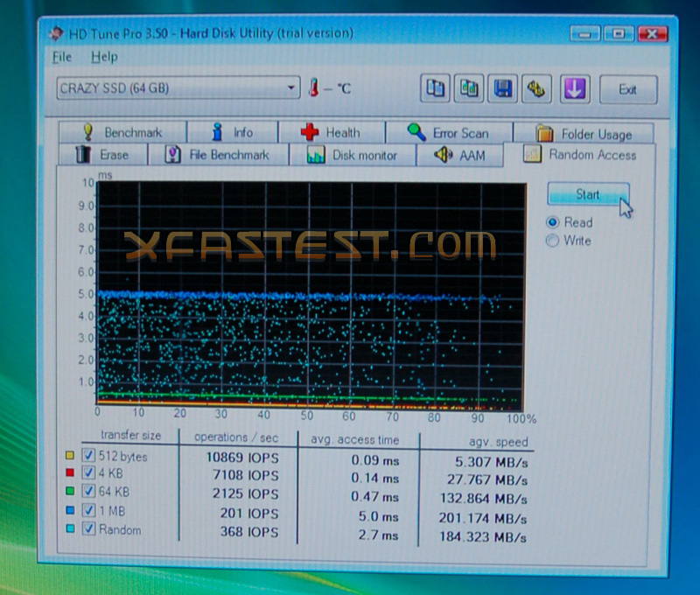Click the red 4 KB color swatch
The image size is (700, 595).
click(x=70, y=472)
